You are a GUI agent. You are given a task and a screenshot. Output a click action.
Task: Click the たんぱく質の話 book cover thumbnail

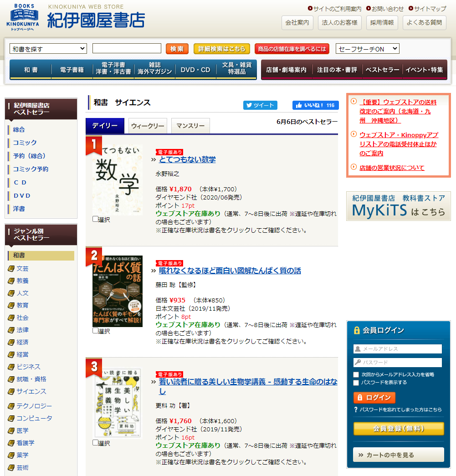pyautogui.click(x=118, y=291)
